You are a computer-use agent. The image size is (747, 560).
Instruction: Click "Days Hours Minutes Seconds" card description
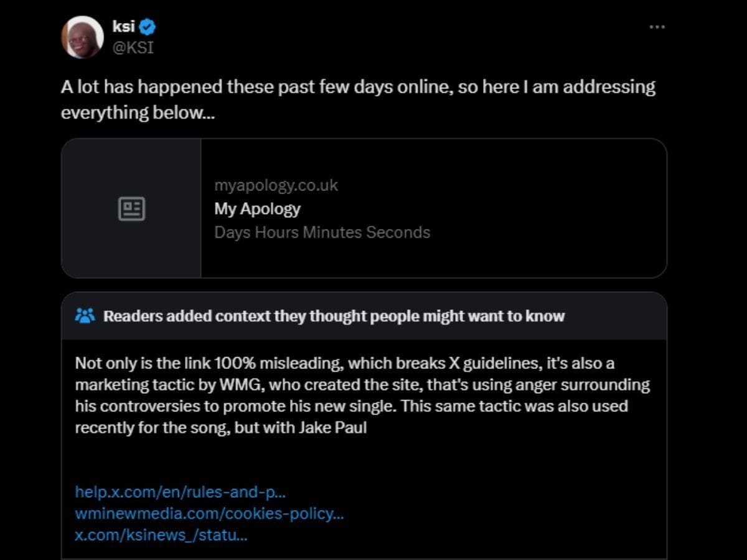pos(322,232)
